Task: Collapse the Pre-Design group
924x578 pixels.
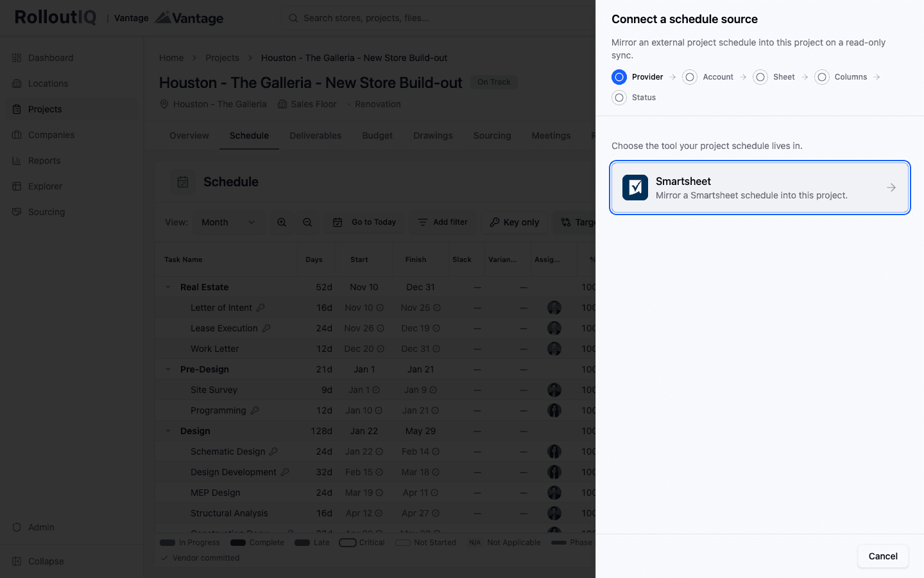Action: [168, 369]
